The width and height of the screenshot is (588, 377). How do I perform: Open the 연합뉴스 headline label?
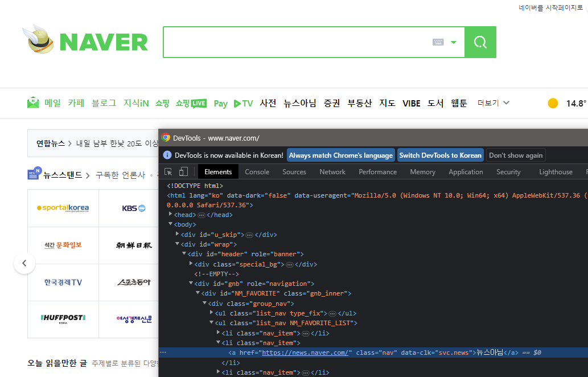click(x=50, y=144)
